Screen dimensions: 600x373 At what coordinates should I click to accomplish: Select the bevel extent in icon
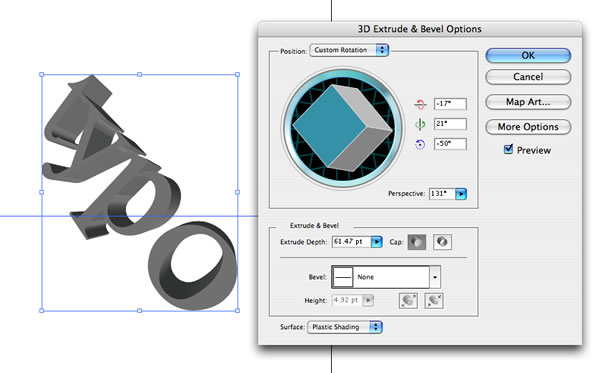pos(434,301)
